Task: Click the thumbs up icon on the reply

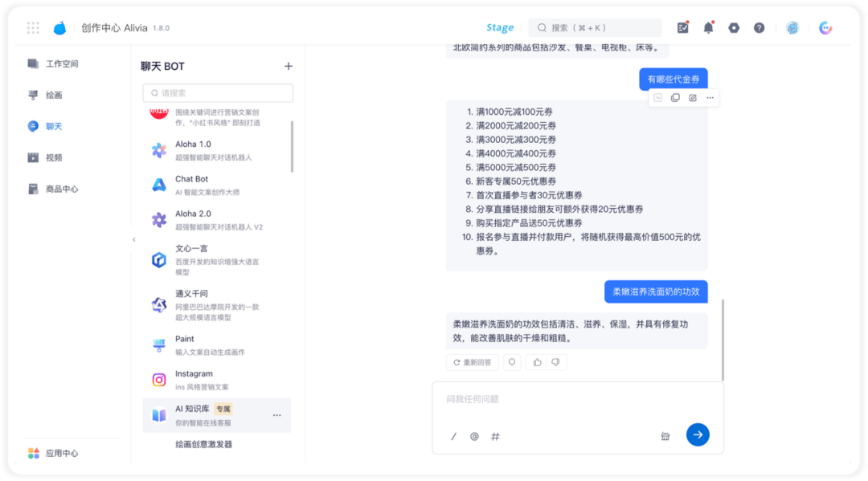Action: 537,362
